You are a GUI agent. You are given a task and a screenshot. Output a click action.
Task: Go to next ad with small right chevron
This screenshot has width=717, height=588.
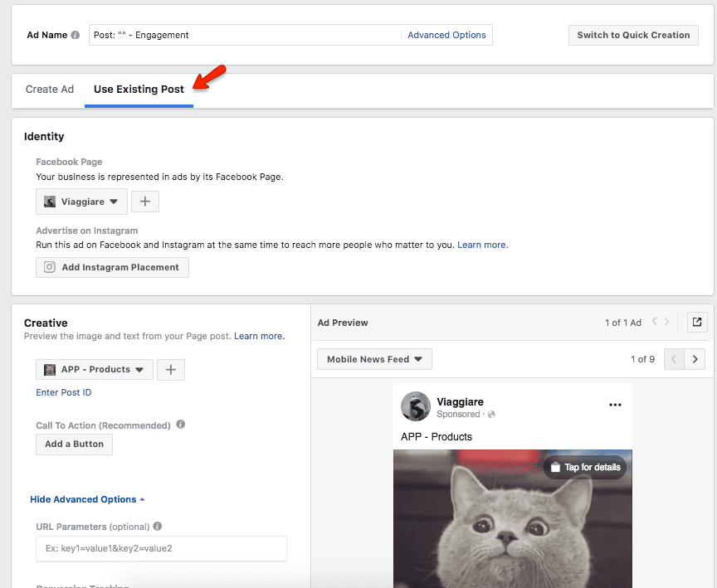666,322
